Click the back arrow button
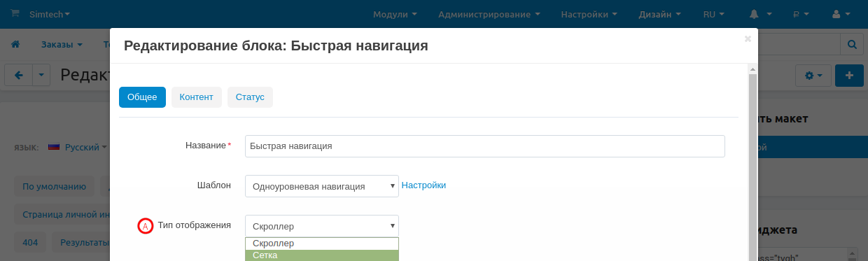The width and height of the screenshot is (868, 261). (x=19, y=75)
